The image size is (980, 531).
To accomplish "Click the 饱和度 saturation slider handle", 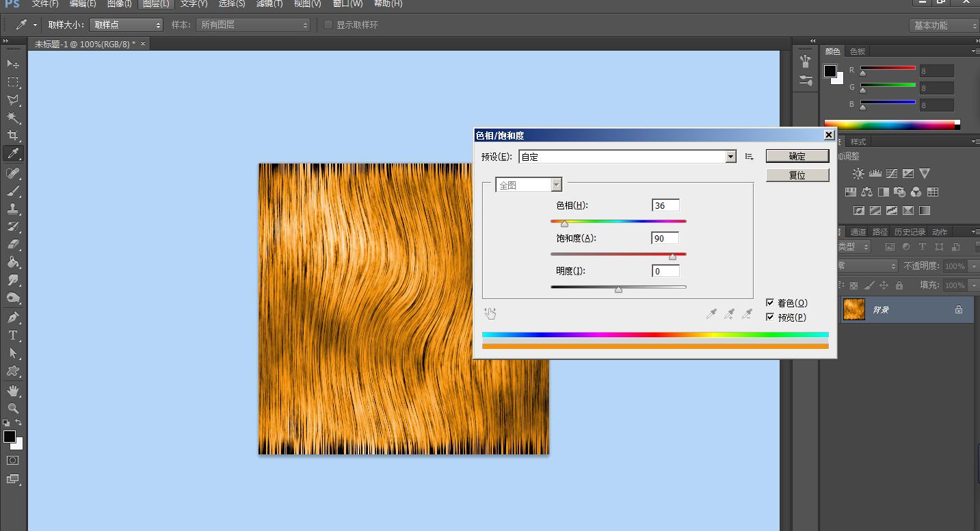I will 672,257.
